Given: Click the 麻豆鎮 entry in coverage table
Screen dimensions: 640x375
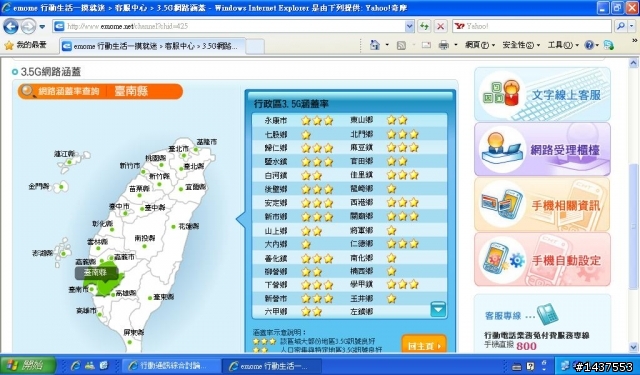Looking at the screenshot, I should point(362,147).
